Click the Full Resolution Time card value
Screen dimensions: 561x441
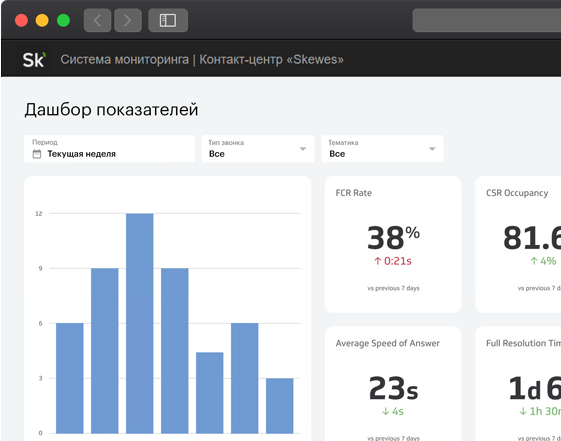coord(535,388)
